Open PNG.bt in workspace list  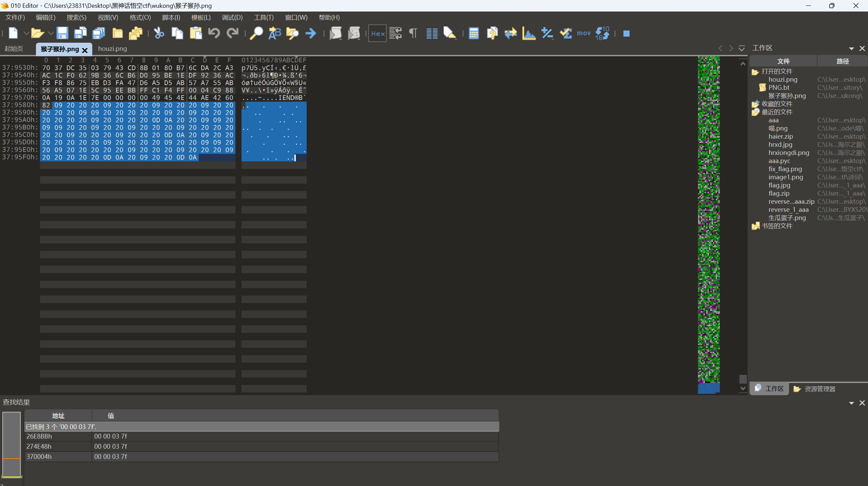coord(779,88)
